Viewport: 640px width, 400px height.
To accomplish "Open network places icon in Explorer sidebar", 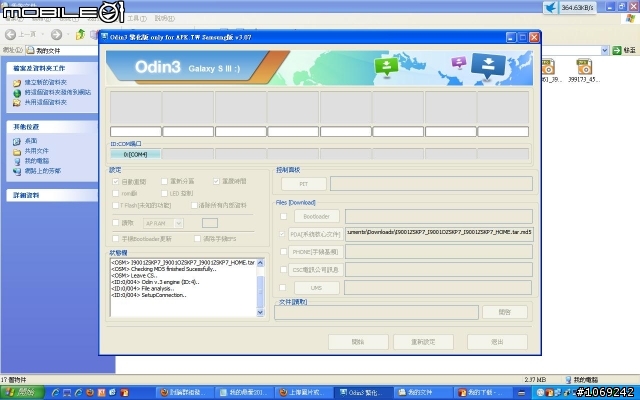I will pos(17,171).
